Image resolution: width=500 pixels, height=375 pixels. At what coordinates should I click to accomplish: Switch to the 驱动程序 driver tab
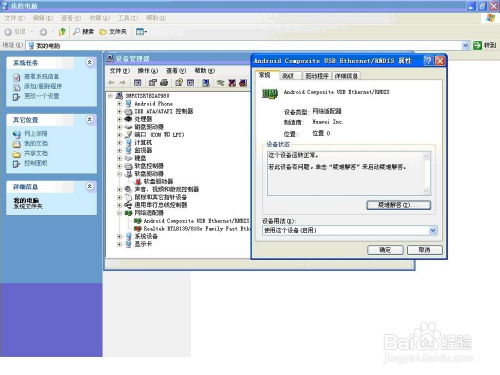(317, 76)
